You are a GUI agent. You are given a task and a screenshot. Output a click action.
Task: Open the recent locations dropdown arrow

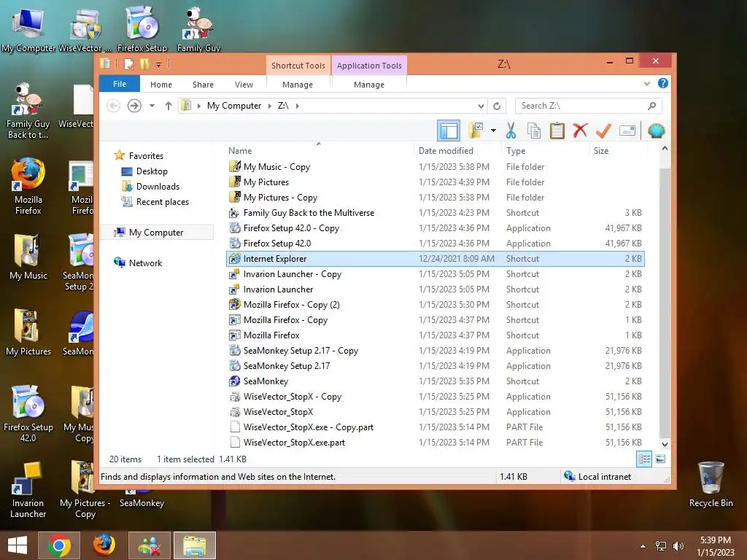click(152, 106)
